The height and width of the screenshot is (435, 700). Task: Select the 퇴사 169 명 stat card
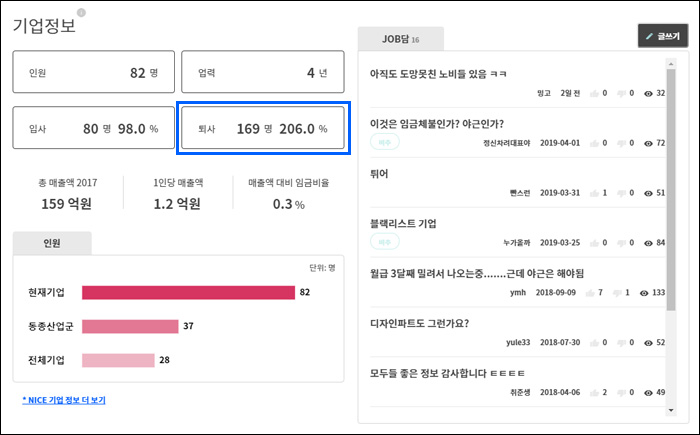point(262,129)
